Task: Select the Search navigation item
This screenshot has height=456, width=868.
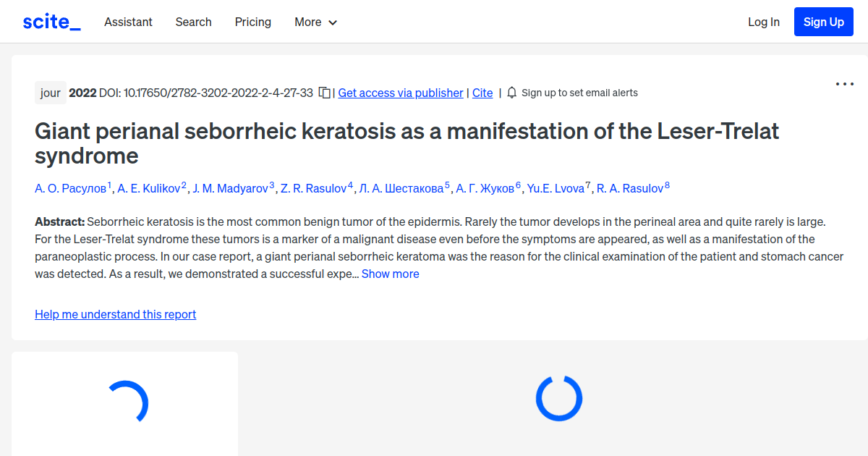Action: coord(193,22)
